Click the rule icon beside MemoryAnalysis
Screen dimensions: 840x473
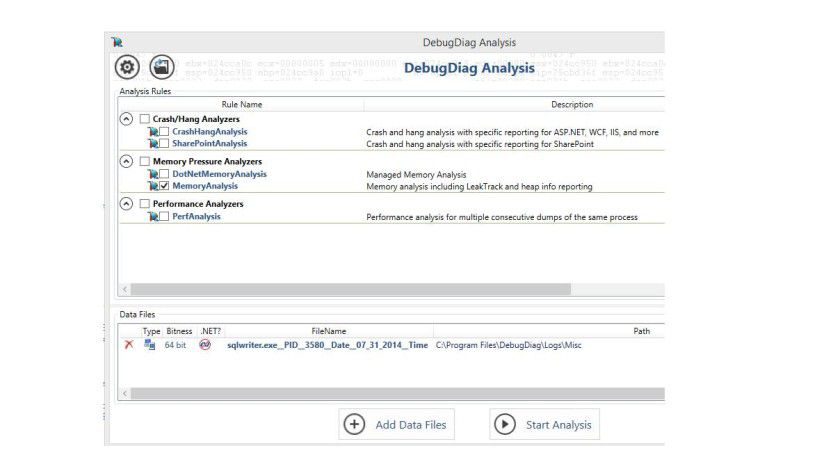[x=153, y=185]
